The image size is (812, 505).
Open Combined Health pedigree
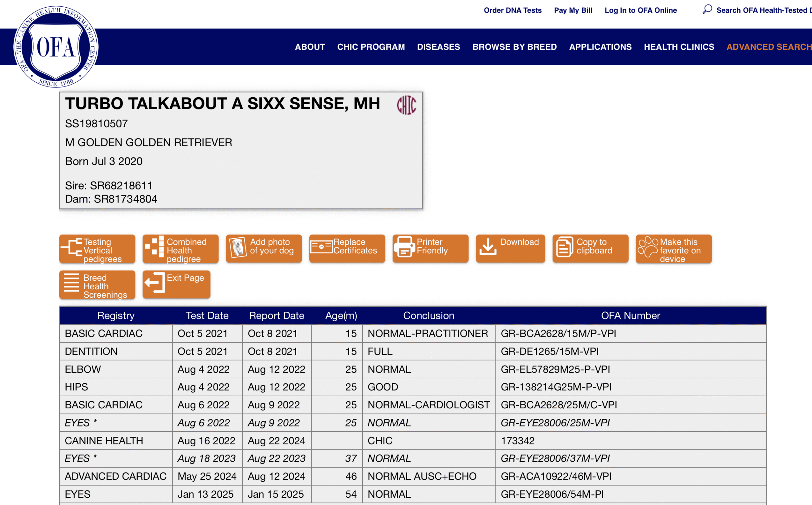pyautogui.click(x=180, y=249)
